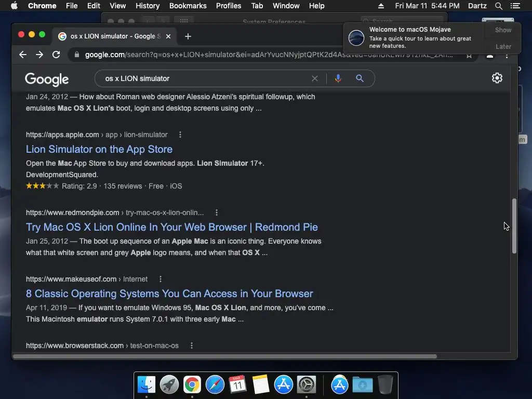This screenshot has height=399, width=532.
Task: Expand options for the makeuseof.com result
Action: tap(161, 279)
